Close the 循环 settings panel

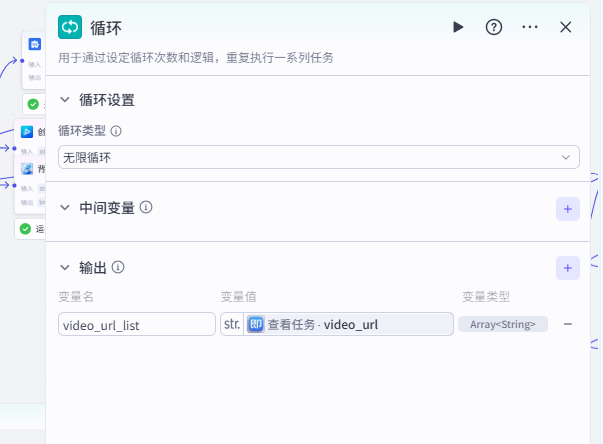566,27
